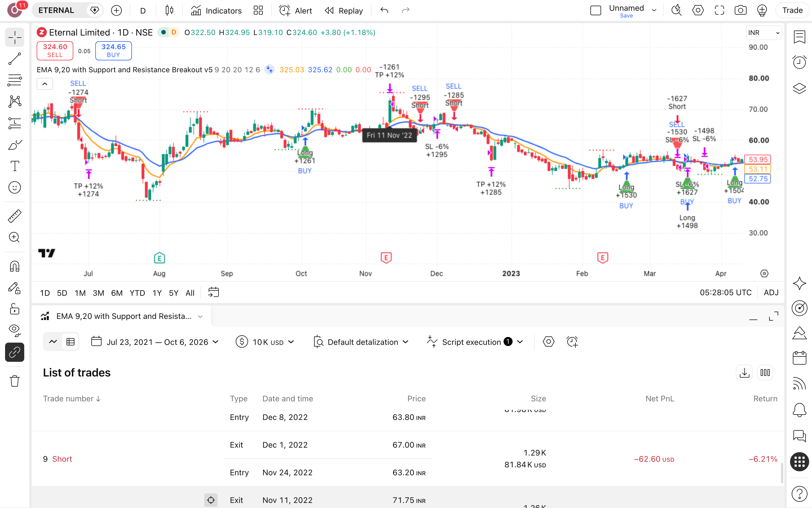Open the brush drawing tool

[x=14, y=145]
